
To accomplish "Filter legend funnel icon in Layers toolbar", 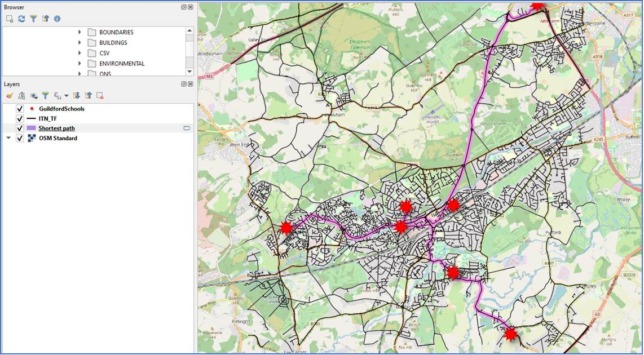I will pyautogui.click(x=45, y=96).
